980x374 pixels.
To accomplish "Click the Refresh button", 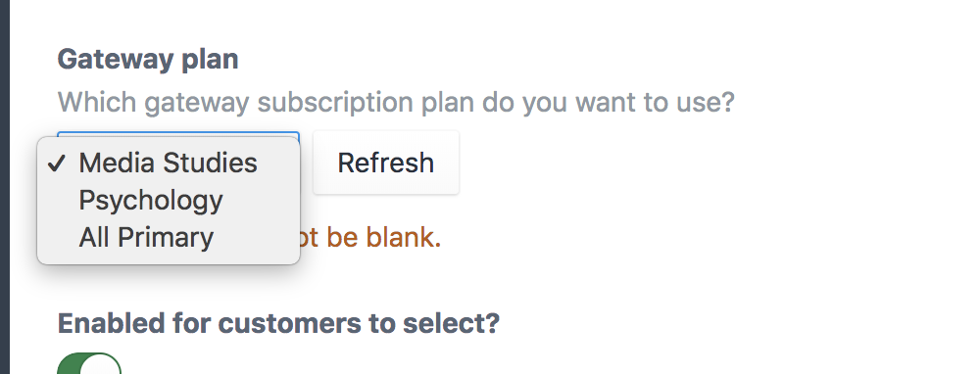I will (385, 163).
